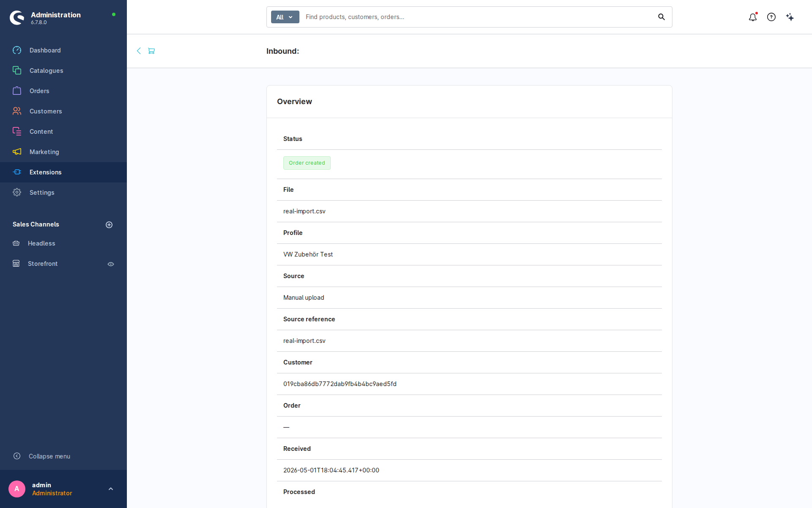This screenshot has width=812, height=508.
Task: Go back using the left chevron arrow
Action: click(139, 51)
